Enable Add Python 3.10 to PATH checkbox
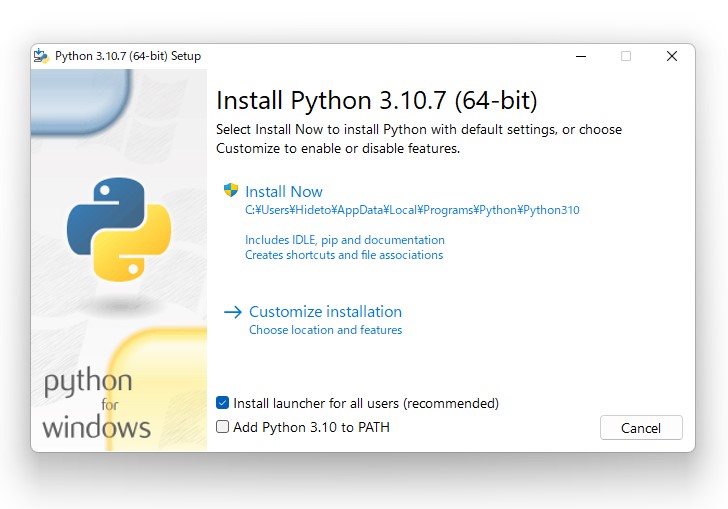The height and width of the screenshot is (509, 728). coord(222,426)
